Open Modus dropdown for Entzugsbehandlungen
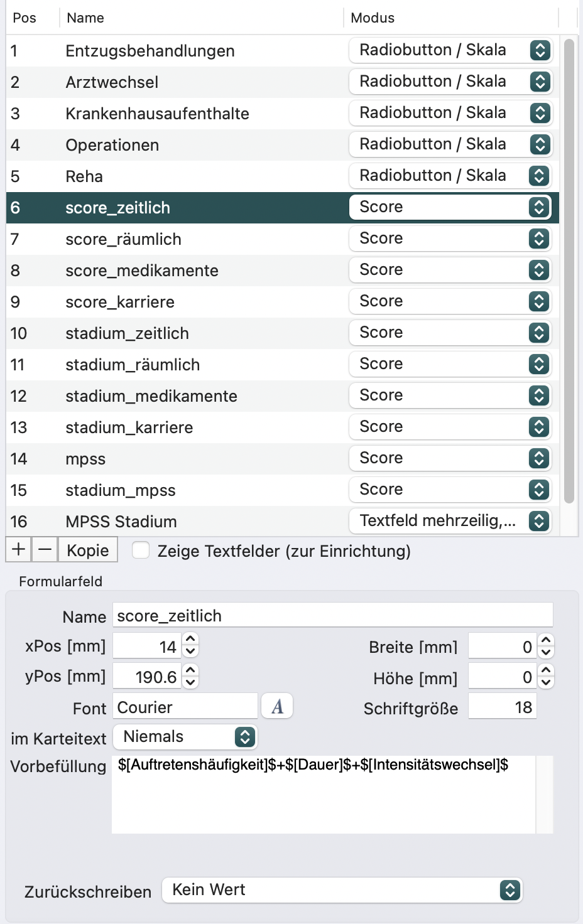The width and height of the screenshot is (583, 924). click(x=450, y=50)
